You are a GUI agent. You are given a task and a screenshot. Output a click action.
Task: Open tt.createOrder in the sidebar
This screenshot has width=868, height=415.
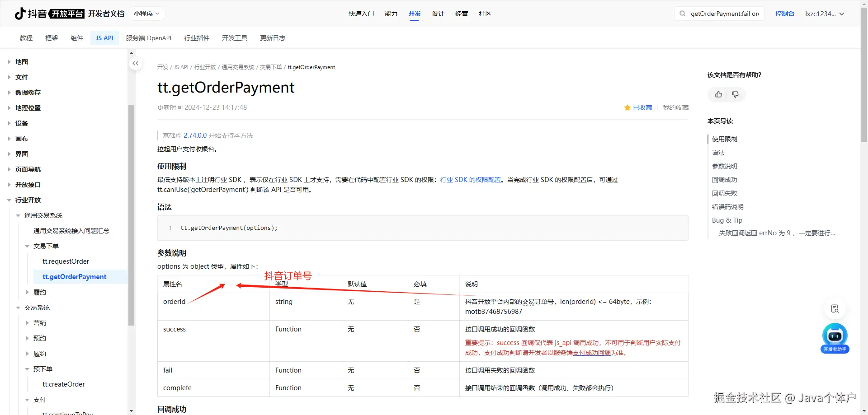click(64, 384)
